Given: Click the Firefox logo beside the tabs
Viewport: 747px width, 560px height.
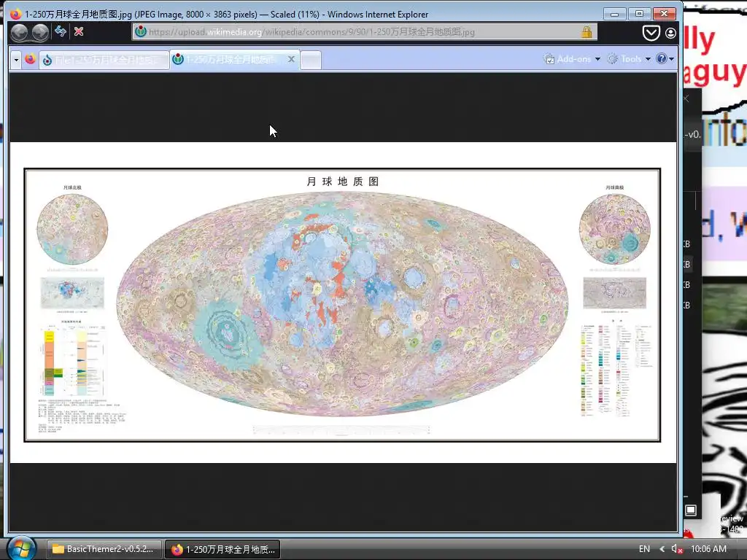Looking at the screenshot, I should click(x=31, y=59).
